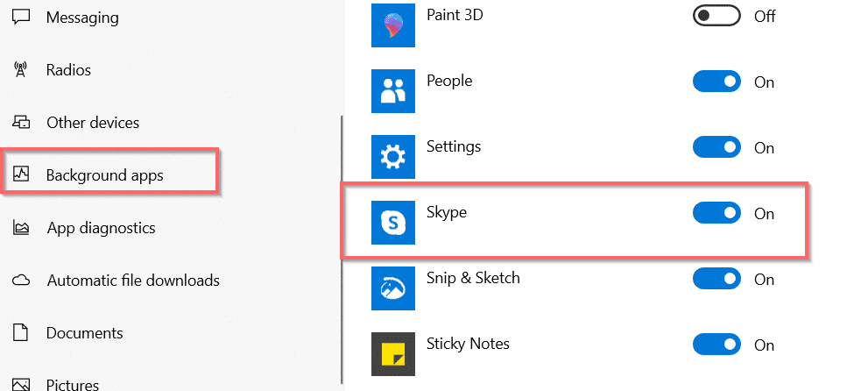Viewport: 868px width, 391px height.
Task: Click the Skype app icon
Action: point(393,222)
